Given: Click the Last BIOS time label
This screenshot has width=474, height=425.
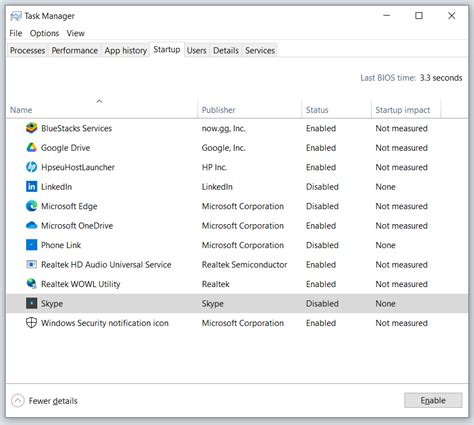Looking at the screenshot, I should coord(388,78).
